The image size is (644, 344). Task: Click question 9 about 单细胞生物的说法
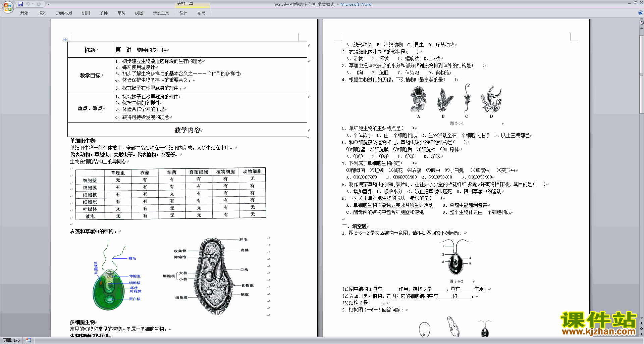[x=392, y=198]
